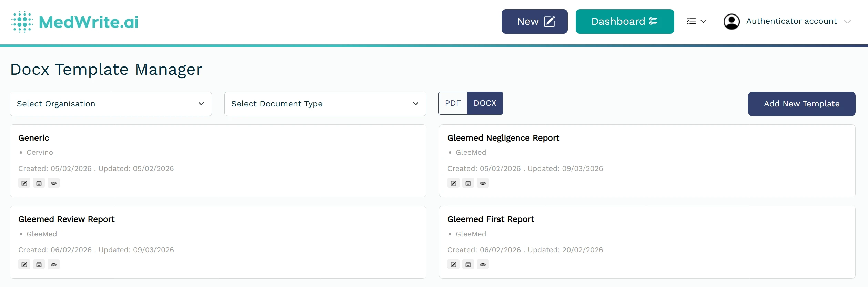Viewport: 868px width, 287px height.
Task: Click Add New Template button
Action: pyautogui.click(x=801, y=104)
